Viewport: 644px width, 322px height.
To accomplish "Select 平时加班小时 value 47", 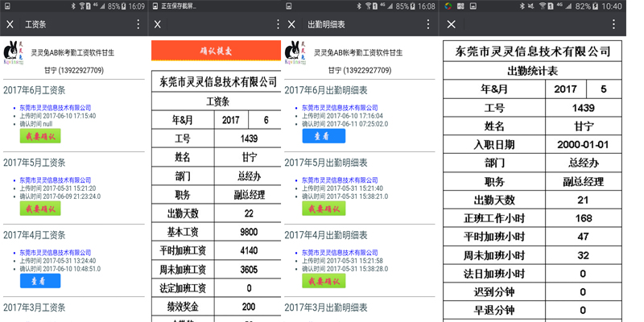I will coord(584,237).
